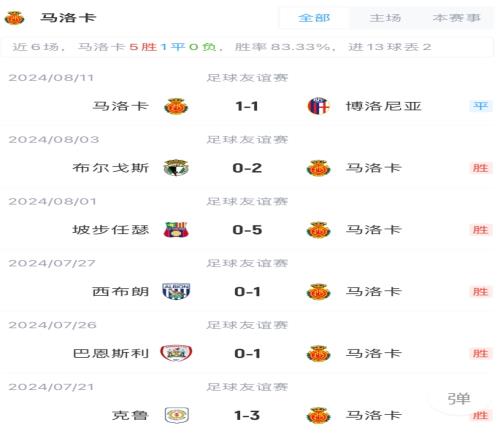
Task: Open the 1-1 match score details
Action: [x=247, y=106]
